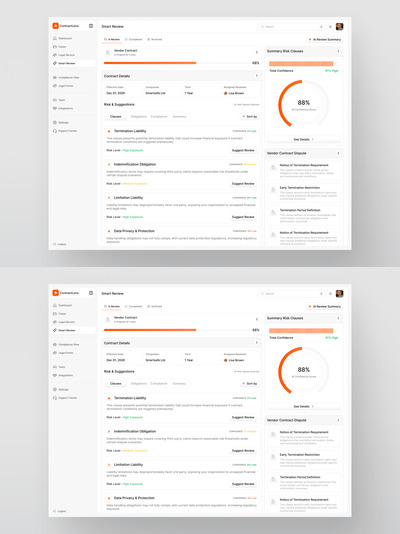This screenshot has height=534, width=400.
Task: Open Settings in the top mockup sidebar
Action: tap(61, 123)
